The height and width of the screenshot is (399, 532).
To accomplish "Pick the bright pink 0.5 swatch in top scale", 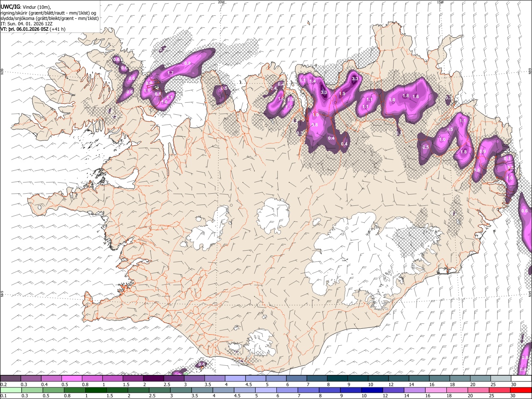I will click(71, 379).
